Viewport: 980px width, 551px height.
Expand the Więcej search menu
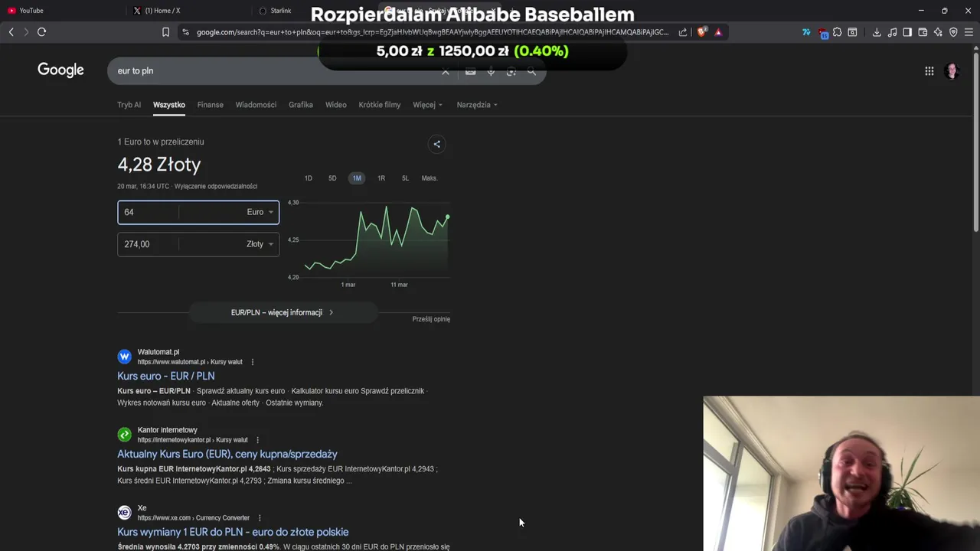coord(427,105)
